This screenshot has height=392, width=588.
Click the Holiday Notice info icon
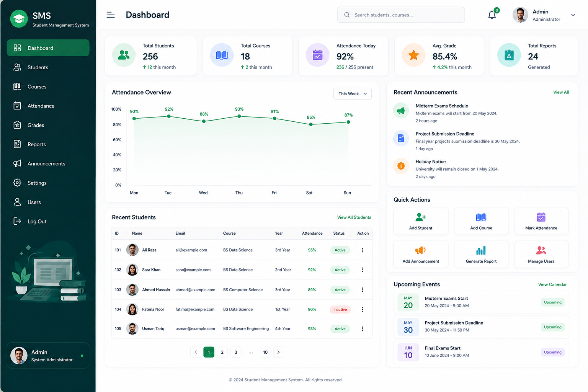pos(401,166)
